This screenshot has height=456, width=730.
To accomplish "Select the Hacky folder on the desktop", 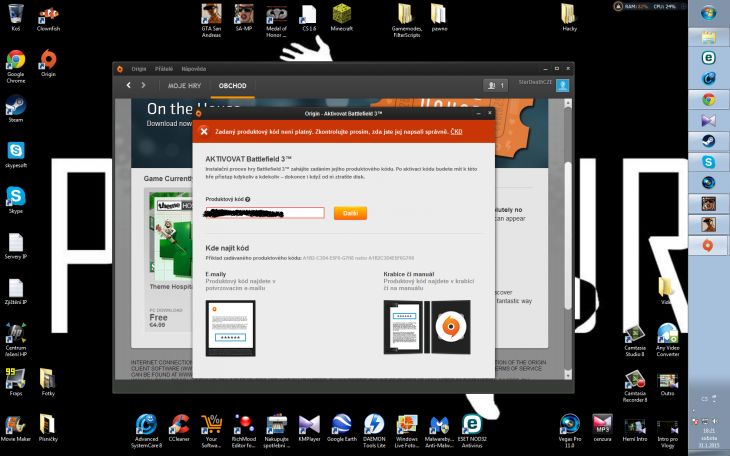I will point(569,17).
